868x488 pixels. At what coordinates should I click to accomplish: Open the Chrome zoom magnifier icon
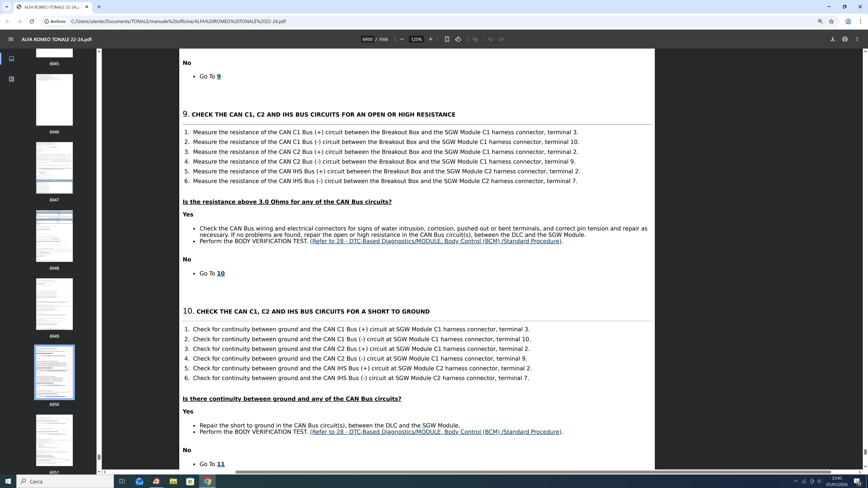[820, 21]
